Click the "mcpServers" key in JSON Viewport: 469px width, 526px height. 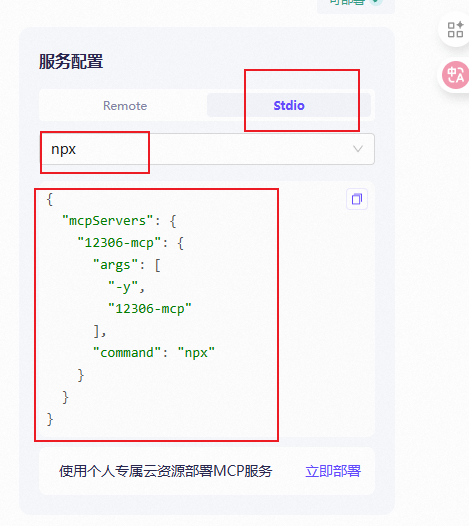coord(107,220)
